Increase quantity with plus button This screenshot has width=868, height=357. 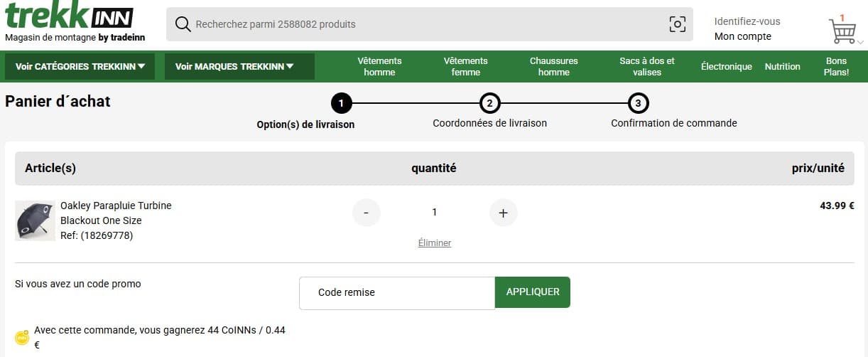click(503, 213)
